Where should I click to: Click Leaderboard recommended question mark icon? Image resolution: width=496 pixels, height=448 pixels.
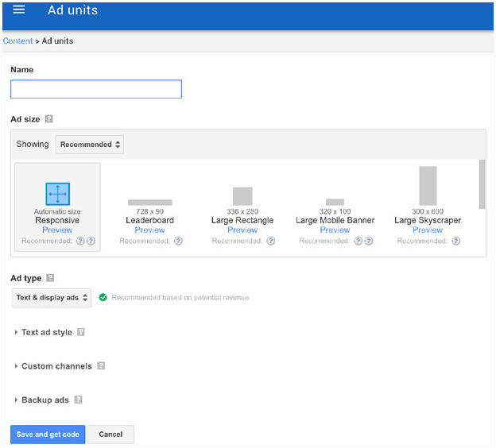(x=178, y=241)
